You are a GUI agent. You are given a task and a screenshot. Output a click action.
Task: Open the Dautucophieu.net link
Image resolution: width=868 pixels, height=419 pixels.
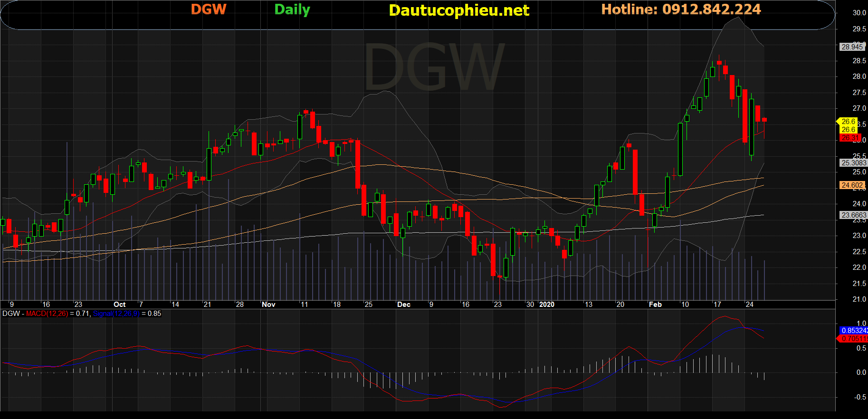[x=458, y=10]
